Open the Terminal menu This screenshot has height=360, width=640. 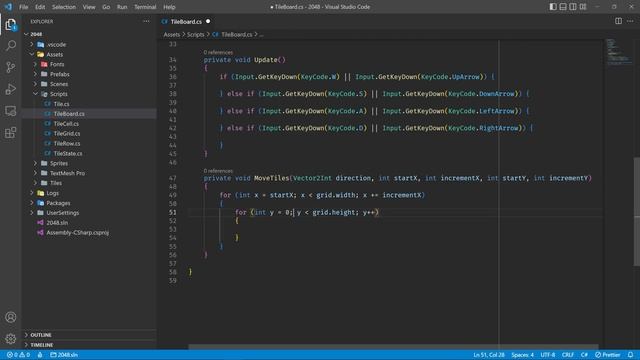[x=145, y=7]
